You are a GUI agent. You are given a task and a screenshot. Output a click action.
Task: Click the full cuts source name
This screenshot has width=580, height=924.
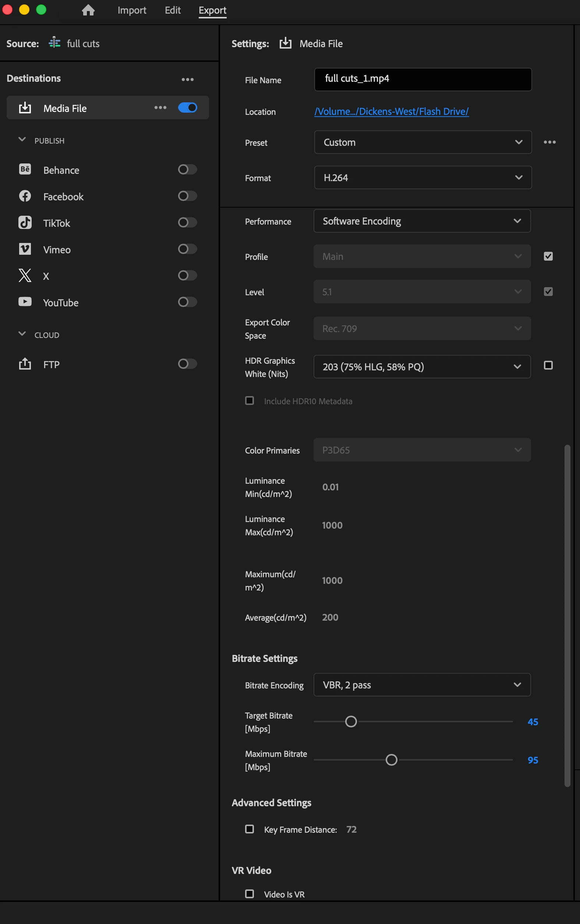(x=83, y=43)
